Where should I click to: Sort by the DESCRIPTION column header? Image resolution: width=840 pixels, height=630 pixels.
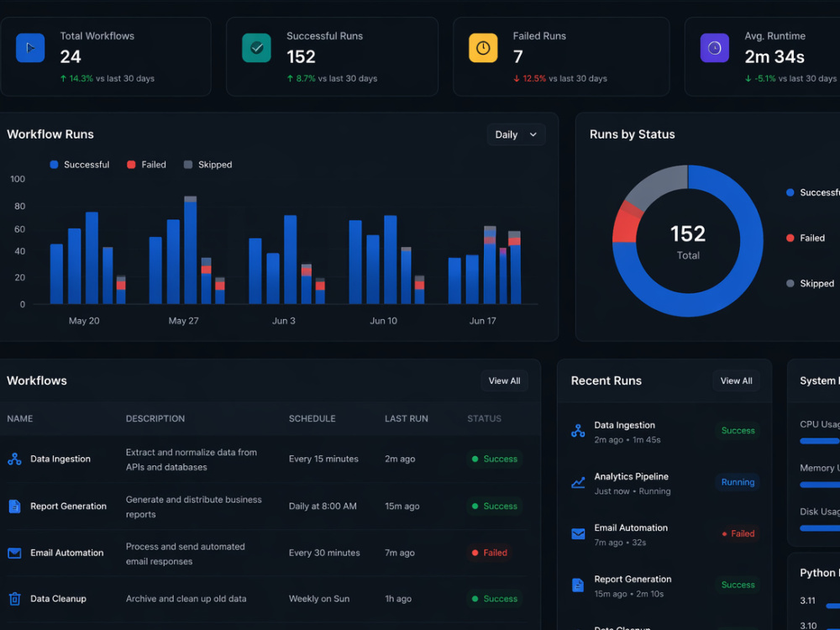155,418
